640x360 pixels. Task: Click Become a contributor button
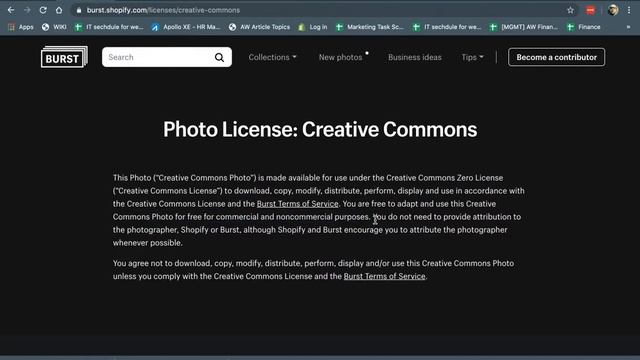pos(556,57)
